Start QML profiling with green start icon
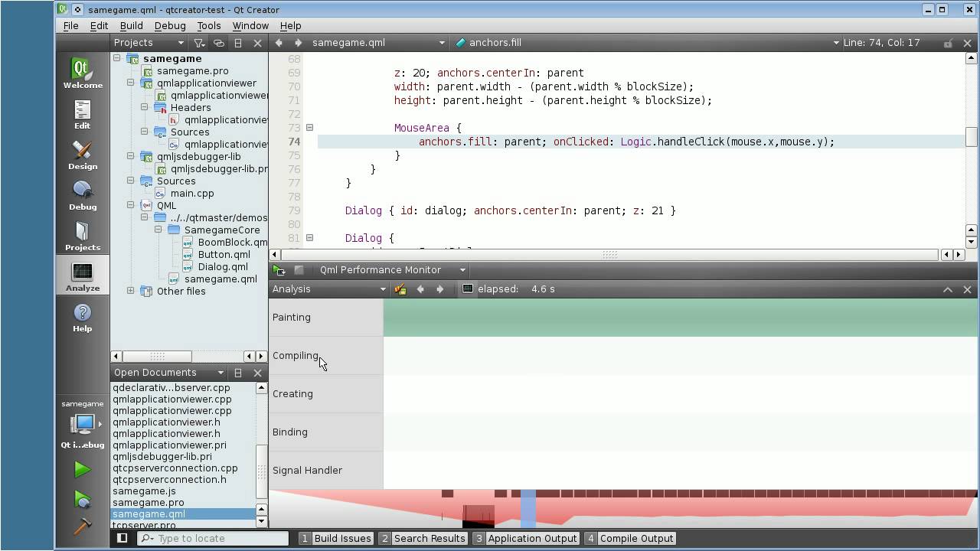This screenshot has width=980, height=551. point(279,270)
